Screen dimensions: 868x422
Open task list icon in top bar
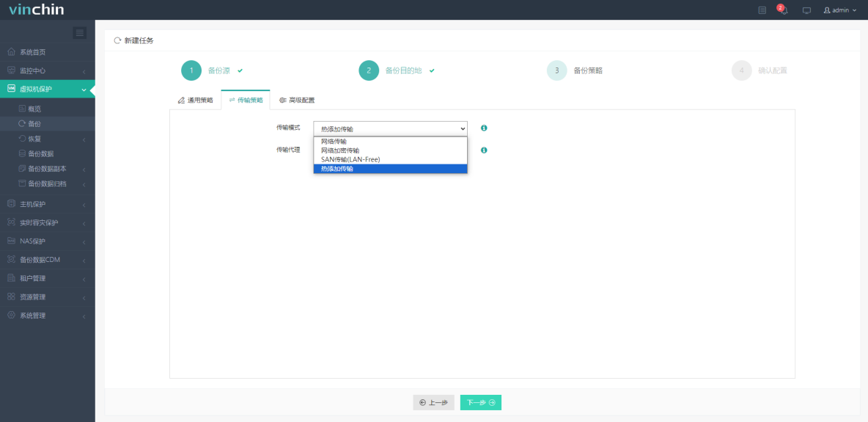[x=762, y=10]
